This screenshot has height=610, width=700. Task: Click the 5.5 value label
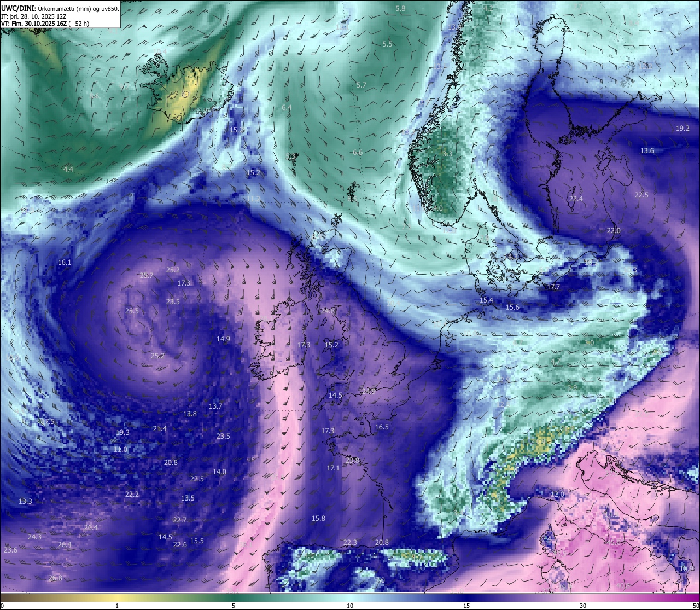click(x=387, y=44)
